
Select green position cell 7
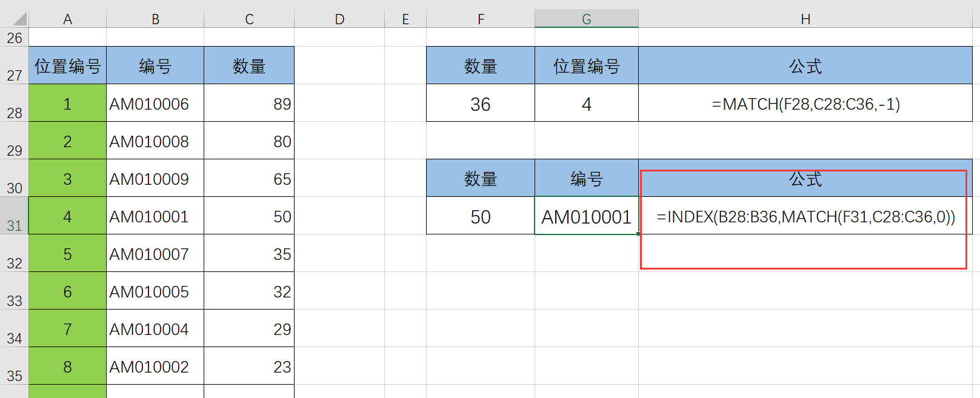(67, 328)
